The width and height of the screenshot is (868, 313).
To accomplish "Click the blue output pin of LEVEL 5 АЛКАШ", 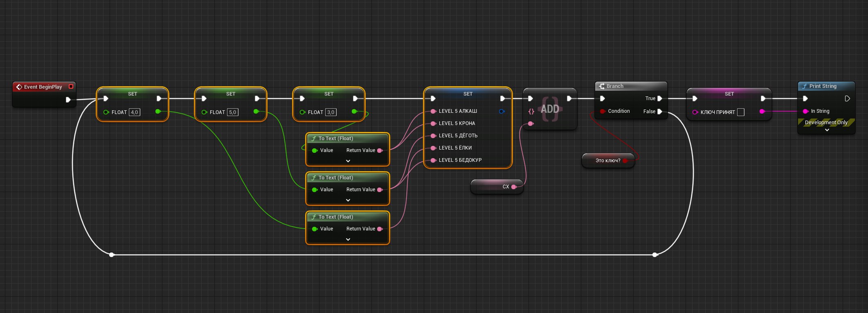I will point(501,111).
